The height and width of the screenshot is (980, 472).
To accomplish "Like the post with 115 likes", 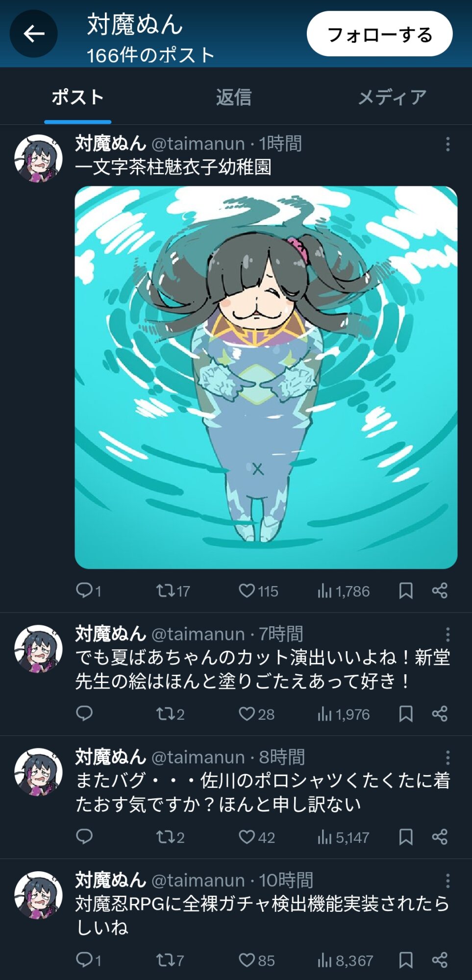I will [x=258, y=591].
